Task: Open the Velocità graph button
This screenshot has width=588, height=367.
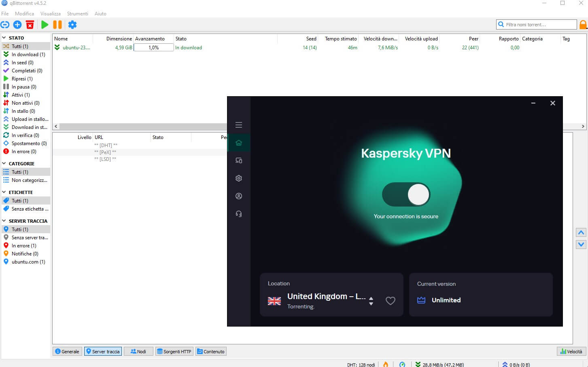Action: (x=571, y=351)
